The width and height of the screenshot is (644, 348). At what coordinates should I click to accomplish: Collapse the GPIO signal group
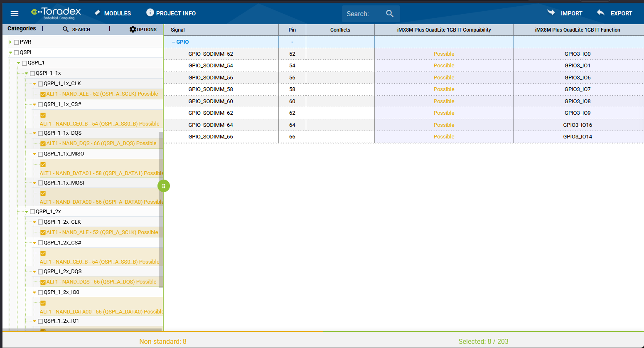coord(174,42)
